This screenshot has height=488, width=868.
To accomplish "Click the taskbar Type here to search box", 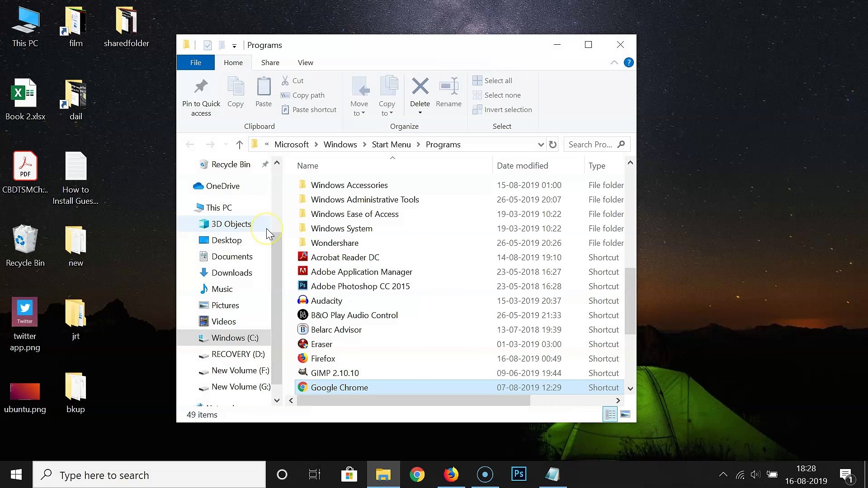I will [x=149, y=475].
